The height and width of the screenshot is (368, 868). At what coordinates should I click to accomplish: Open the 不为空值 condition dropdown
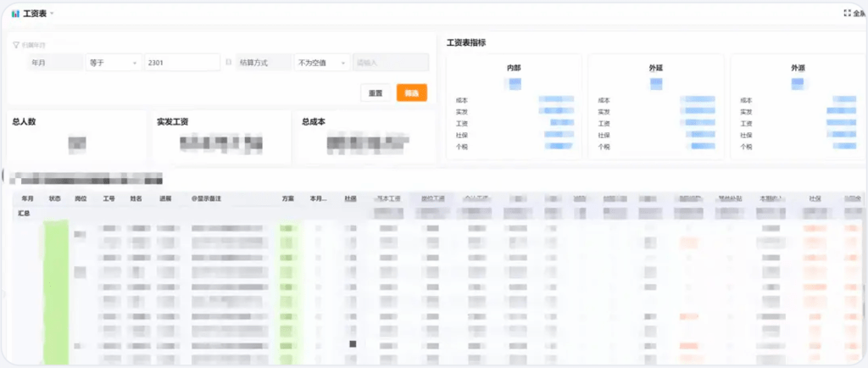(x=322, y=63)
